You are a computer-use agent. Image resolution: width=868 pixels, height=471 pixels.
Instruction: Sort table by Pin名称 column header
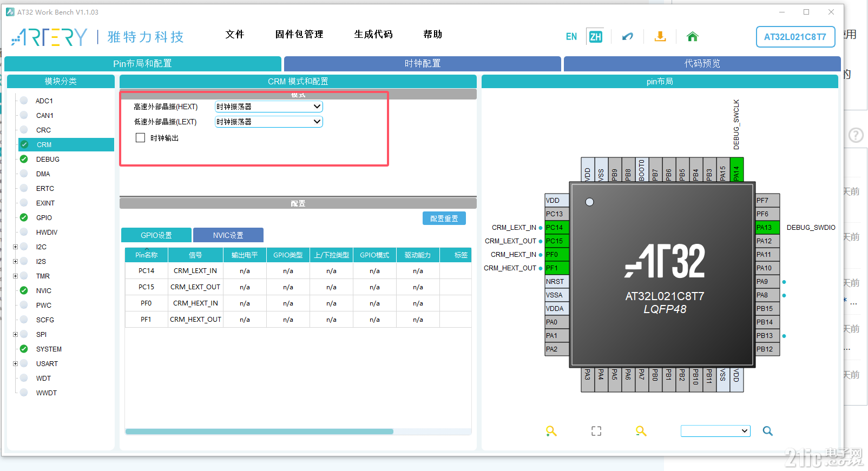click(x=147, y=255)
